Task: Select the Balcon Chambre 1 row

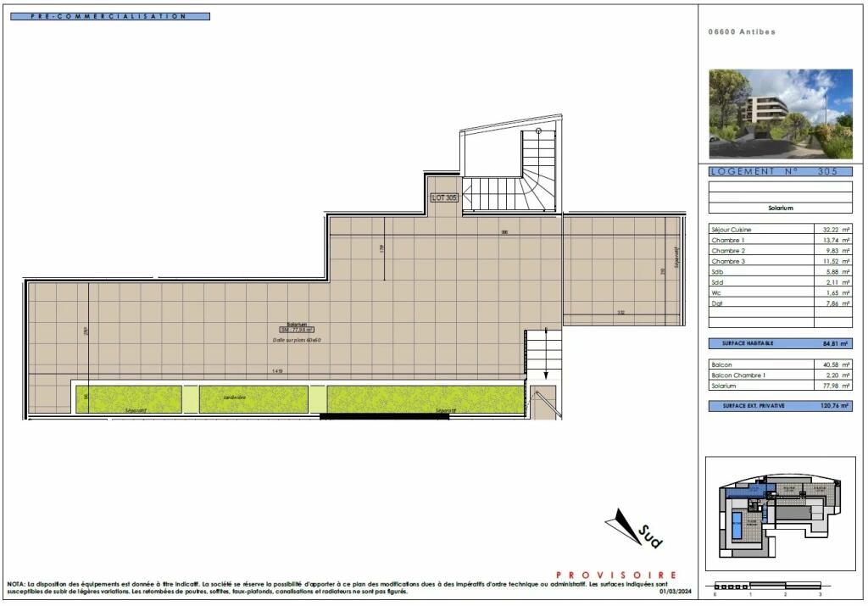Action: [780, 375]
